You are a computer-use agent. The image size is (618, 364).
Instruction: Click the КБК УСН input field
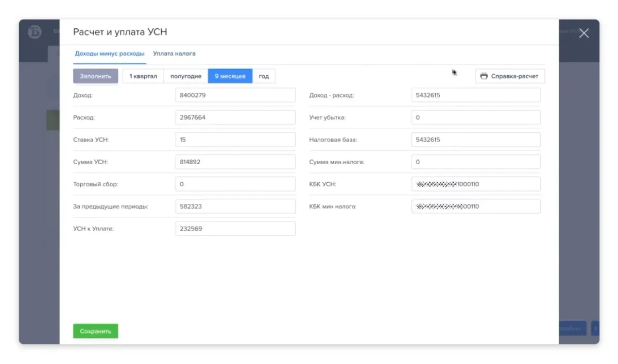click(x=475, y=184)
